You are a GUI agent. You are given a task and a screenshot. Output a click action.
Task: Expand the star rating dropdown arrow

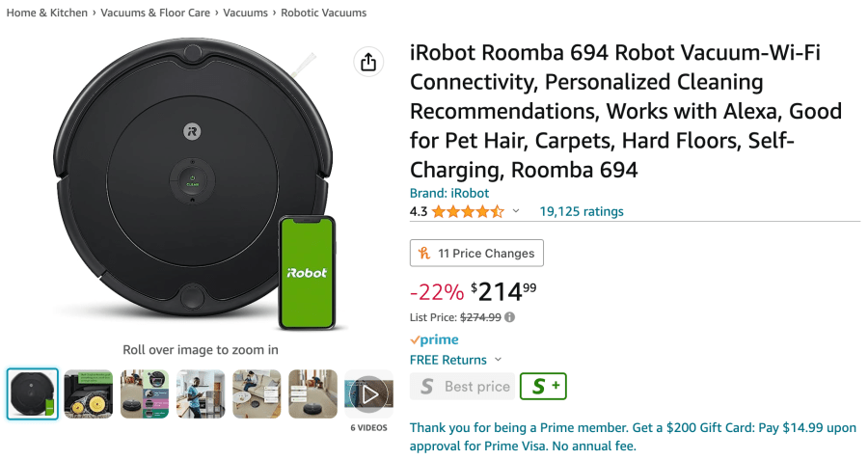516,211
